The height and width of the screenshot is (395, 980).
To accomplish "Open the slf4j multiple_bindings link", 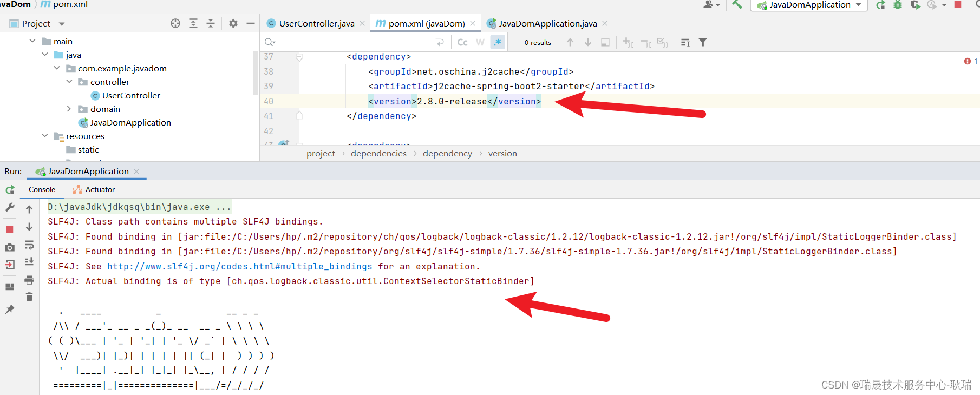I will [x=239, y=266].
